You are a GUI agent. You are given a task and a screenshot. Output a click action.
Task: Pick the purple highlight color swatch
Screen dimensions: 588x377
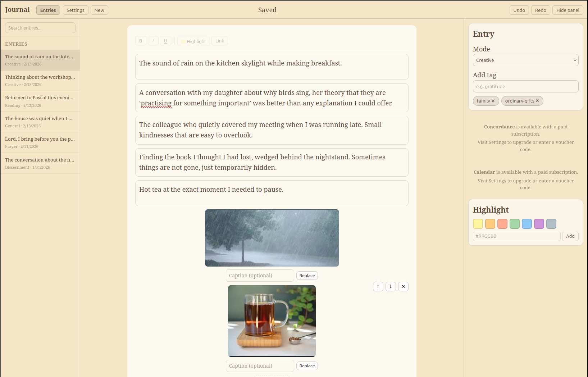tap(539, 224)
